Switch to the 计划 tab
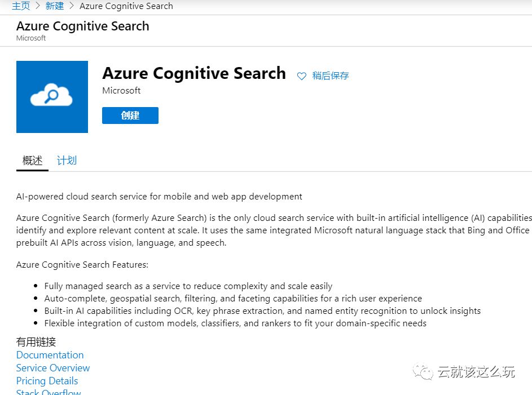 tap(67, 160)
